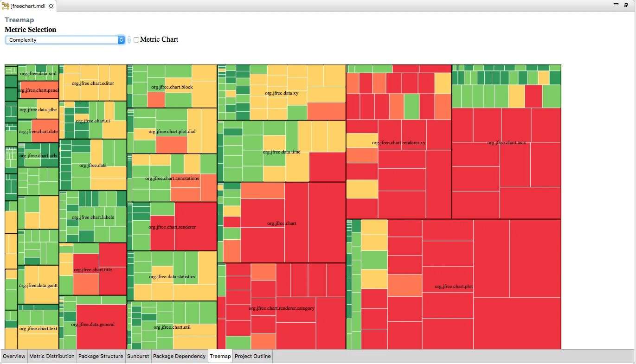Click the org.jfree.data.time package label

click(x=282, y=152)
